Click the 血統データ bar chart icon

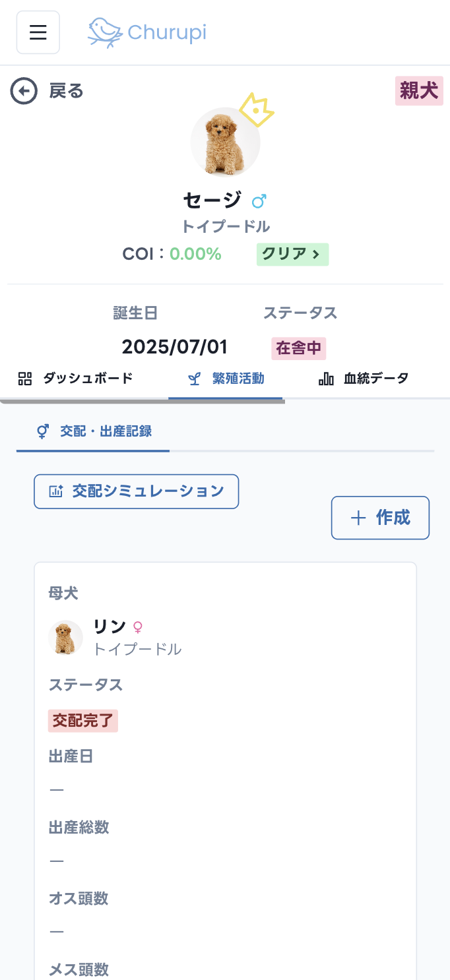tap(326, 378)
